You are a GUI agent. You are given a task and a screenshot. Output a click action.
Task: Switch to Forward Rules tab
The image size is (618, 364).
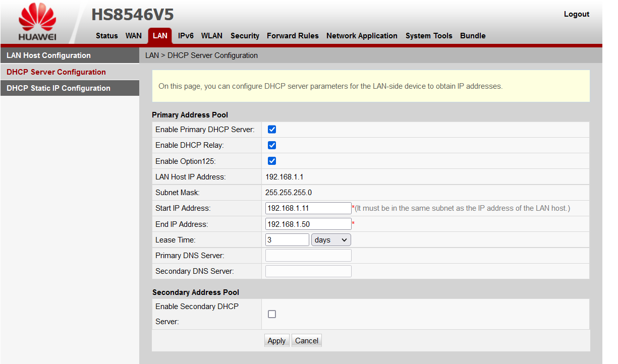coord(293,36)
